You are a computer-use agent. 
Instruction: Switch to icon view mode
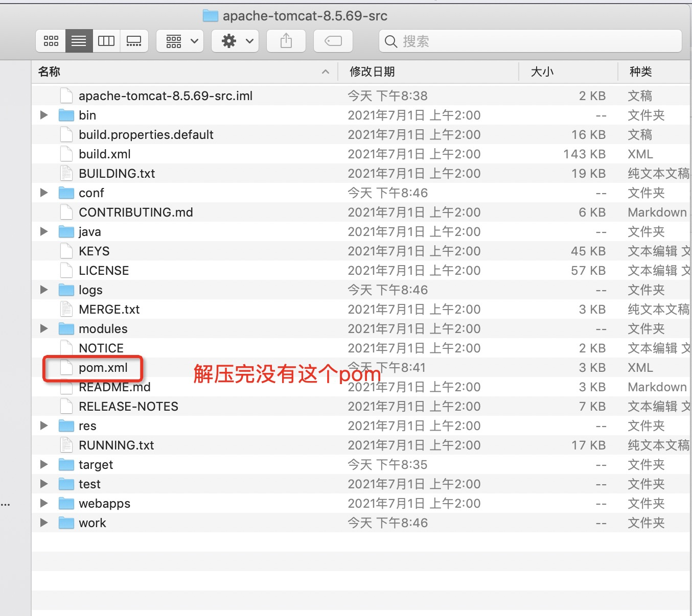[x=51, y=41]
